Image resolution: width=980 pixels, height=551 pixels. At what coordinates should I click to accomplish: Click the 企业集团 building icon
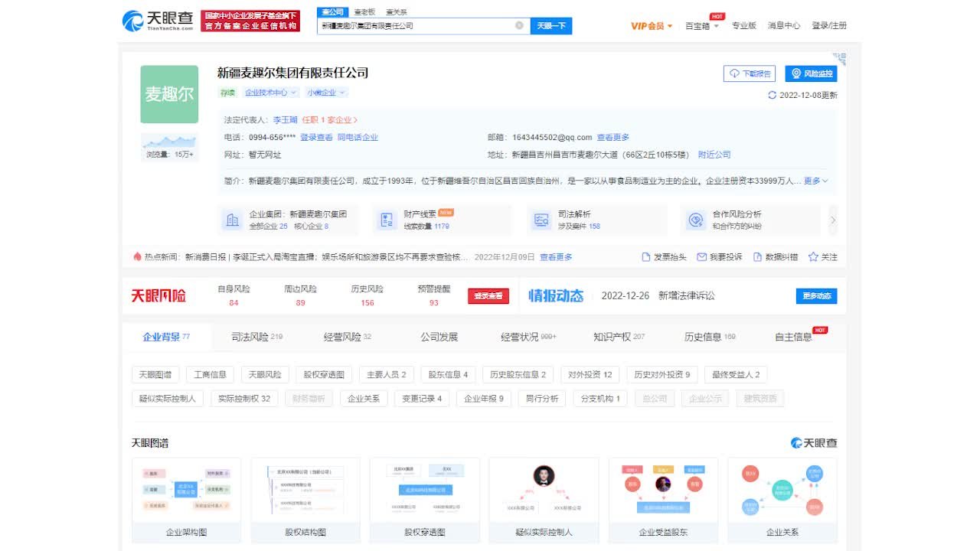pyautogui.click(x=232, y=219)
